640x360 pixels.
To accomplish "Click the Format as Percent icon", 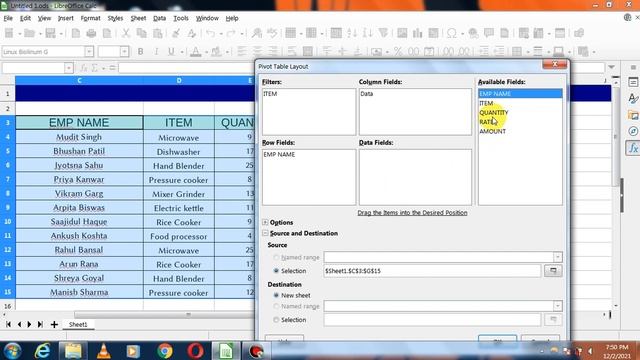I will click(398, 51).
